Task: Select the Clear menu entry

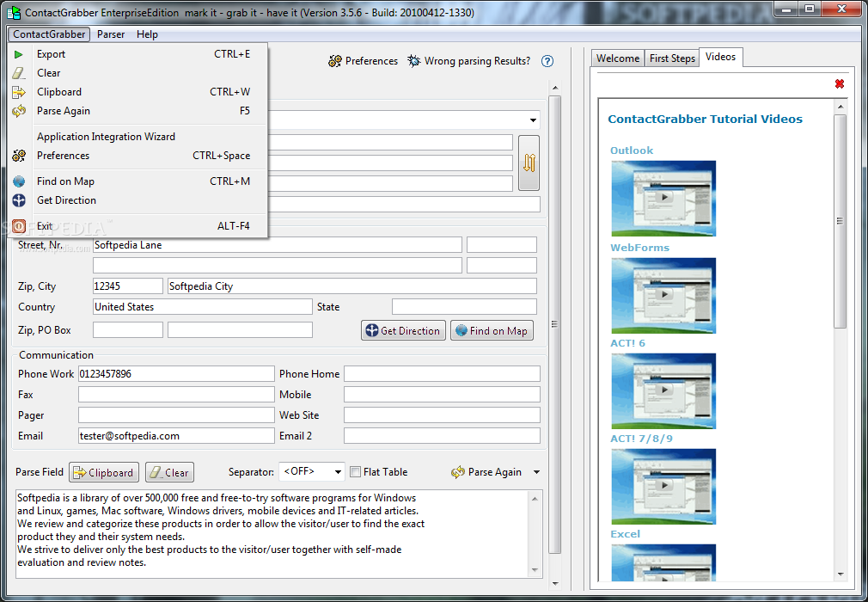Action: 138,73
